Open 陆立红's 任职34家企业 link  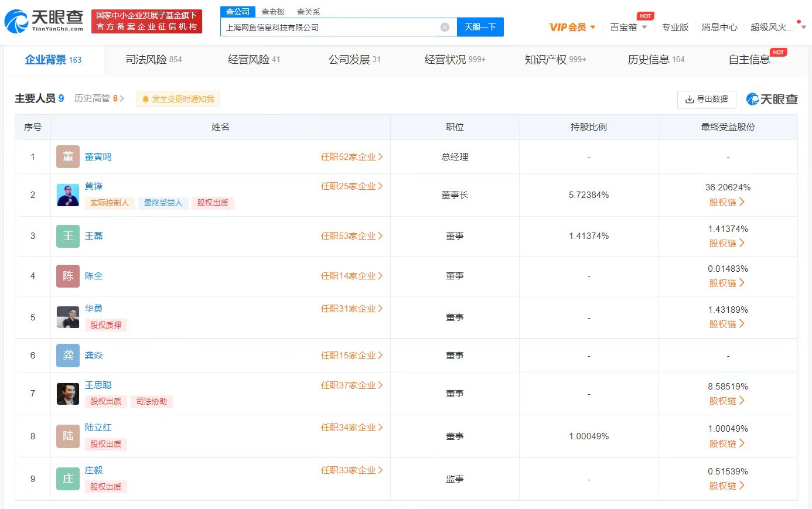(352, 428)
